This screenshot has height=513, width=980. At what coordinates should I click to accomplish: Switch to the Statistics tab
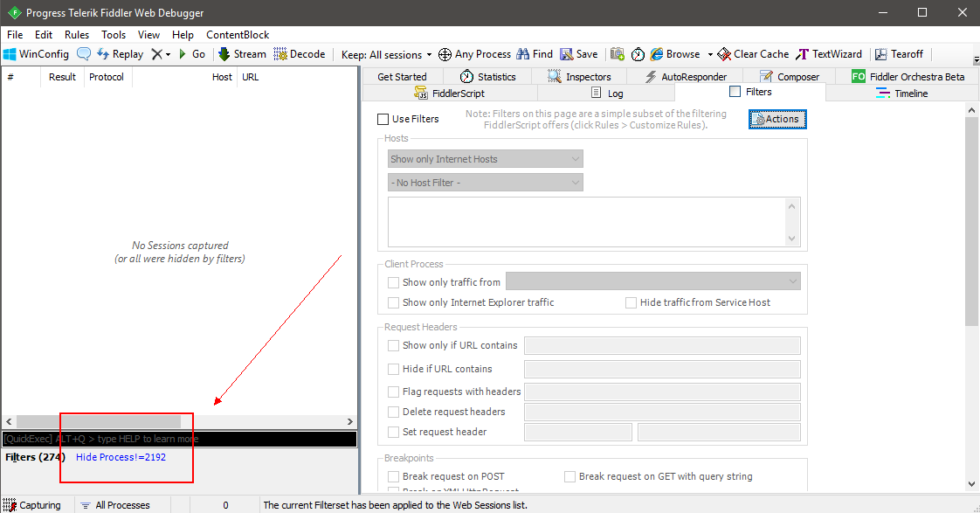tap(487, 76)
